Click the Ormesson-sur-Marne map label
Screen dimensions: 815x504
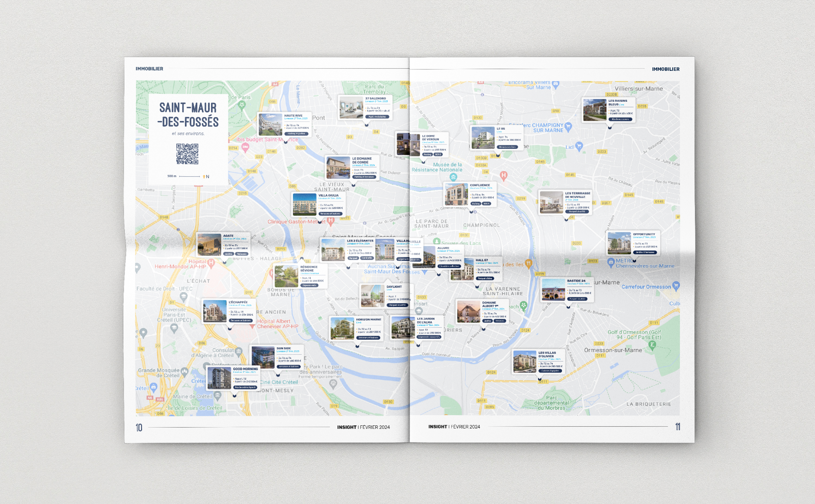pos(613,350)
